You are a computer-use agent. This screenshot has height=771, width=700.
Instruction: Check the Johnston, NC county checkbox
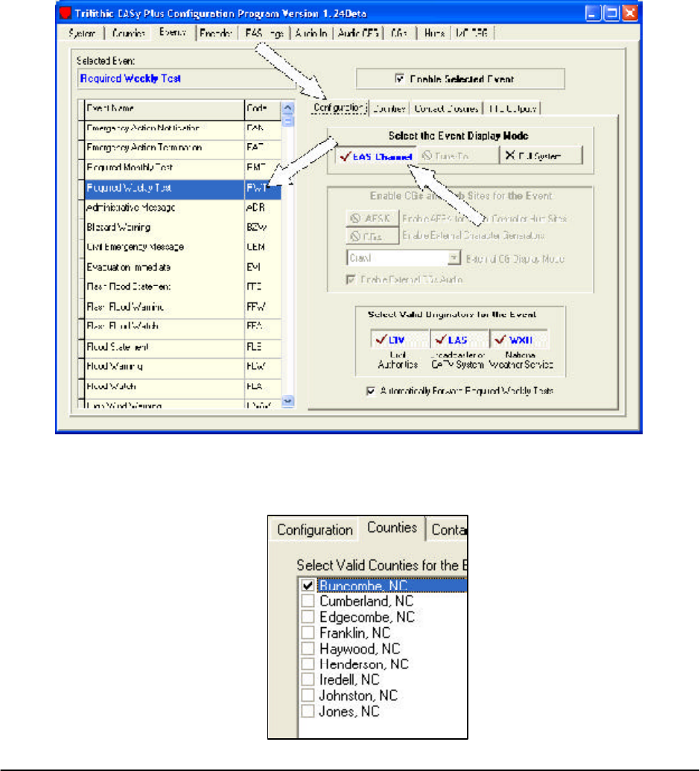pyautogui.click(x=308, y=695)
